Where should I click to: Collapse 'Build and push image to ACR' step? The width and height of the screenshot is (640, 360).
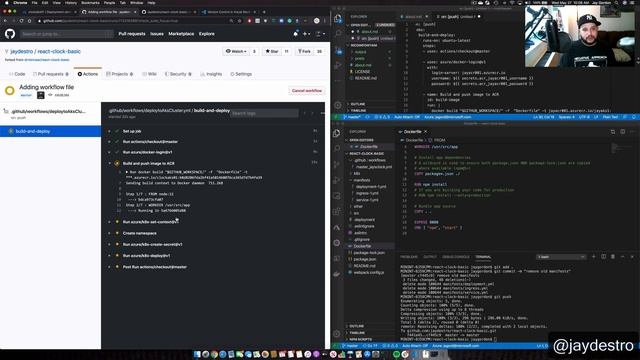(149, 163)
